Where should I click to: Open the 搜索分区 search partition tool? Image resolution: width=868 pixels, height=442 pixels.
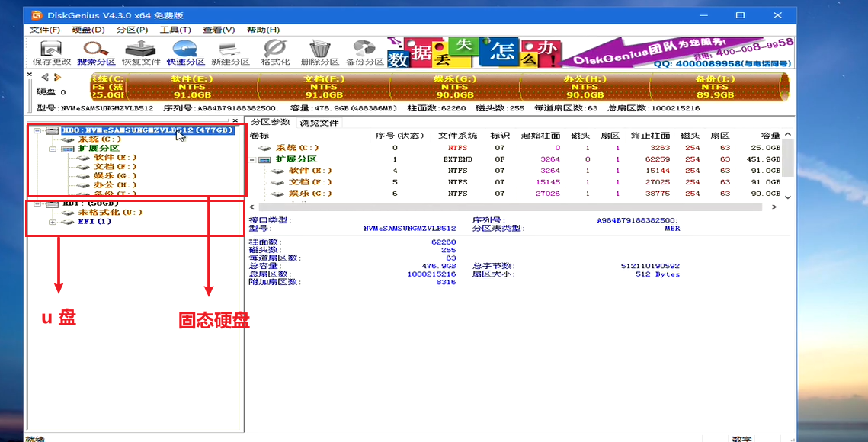96,52
